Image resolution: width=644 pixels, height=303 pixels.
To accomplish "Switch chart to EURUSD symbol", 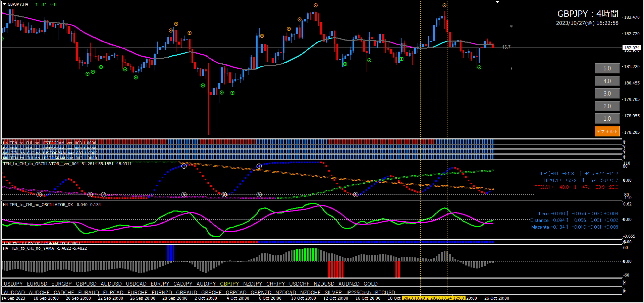I will point(37,284).
